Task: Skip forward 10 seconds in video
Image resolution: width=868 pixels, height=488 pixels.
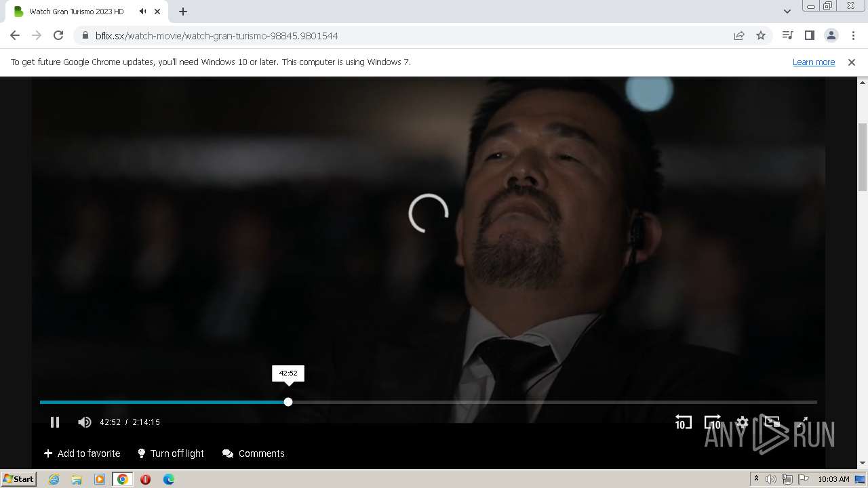Action: (x=713, y=422)
